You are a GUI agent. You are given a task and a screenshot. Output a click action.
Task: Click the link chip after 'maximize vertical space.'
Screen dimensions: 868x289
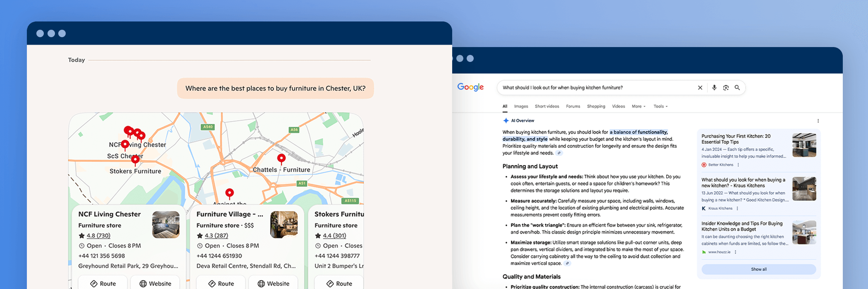pyautogui.click(x=568, y=263)
